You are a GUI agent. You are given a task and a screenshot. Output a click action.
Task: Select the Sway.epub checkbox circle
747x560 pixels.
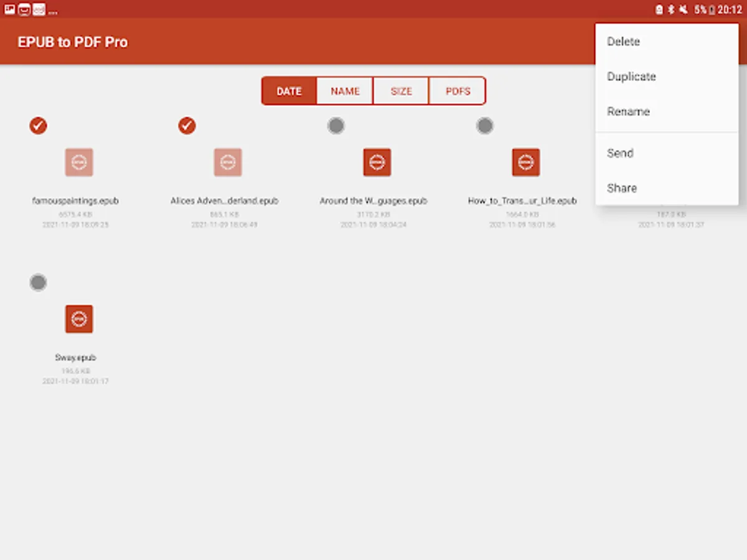[38, 282]
